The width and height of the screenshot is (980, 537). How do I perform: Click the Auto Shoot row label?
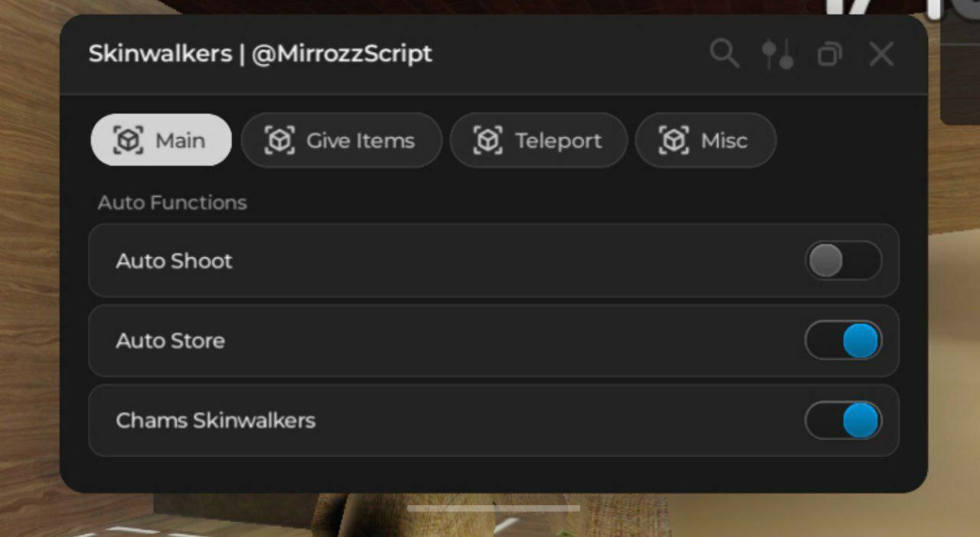[x=174, y=261]
